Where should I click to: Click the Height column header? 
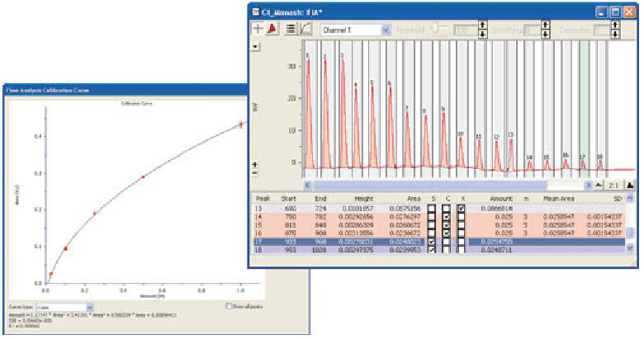pyautogui.click(x=364, y=199)
